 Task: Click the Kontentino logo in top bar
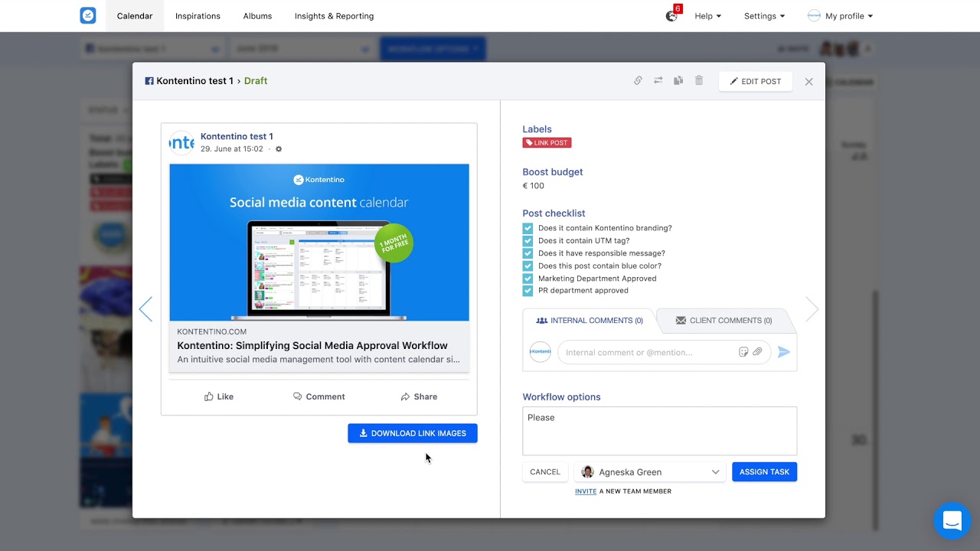88,15
